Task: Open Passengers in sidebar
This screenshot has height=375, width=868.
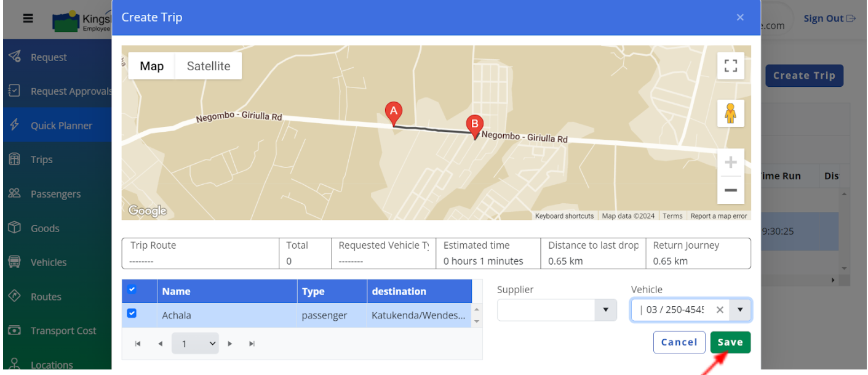Action: [57, 193]
